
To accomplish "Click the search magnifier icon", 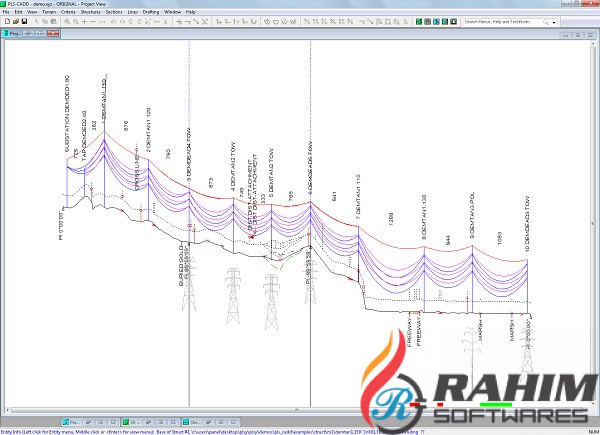I will click(x=546, y=22).
